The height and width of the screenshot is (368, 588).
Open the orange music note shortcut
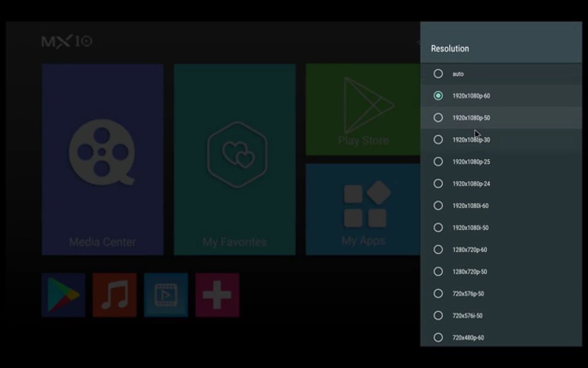pos(115,295)
